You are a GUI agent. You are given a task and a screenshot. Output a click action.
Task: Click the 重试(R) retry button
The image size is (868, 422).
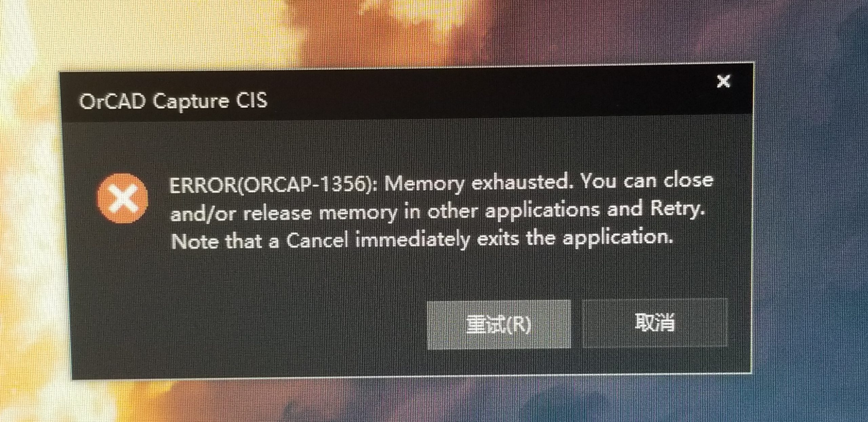coord(499,324)
